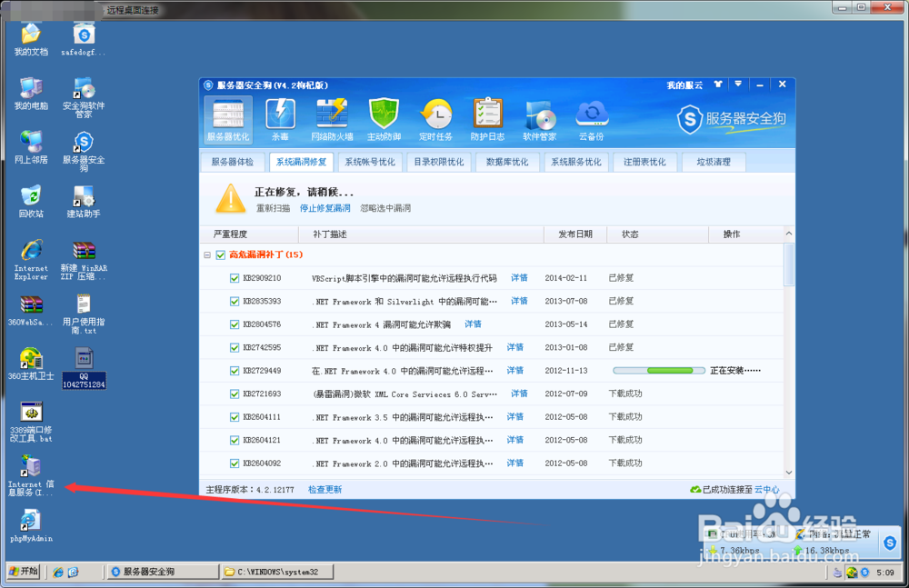Uncheck patch KB2835393 checkbox
909x588 pixels.
coord(235,301)
